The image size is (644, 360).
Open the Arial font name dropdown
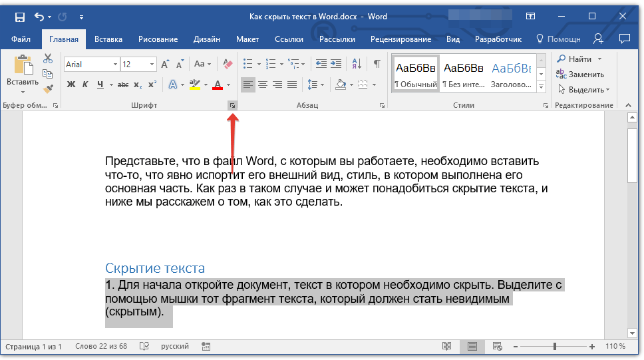pos(115,65)
